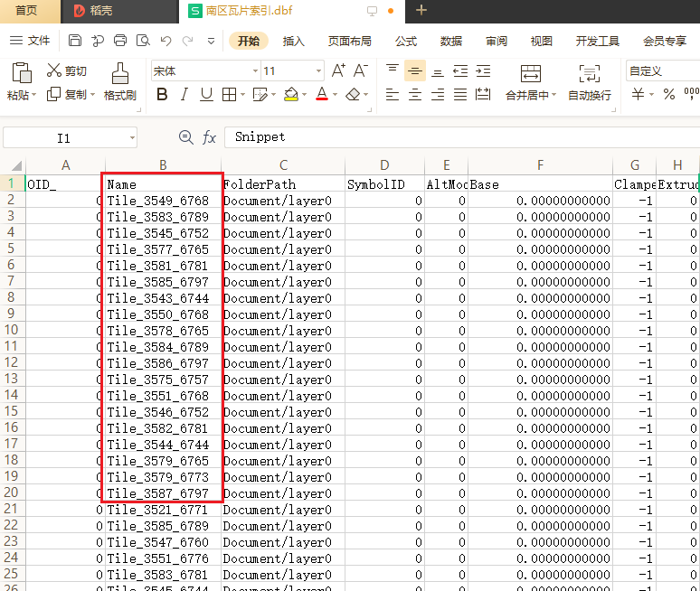700x591 pixels.
Task: Toggle Underline formatting
Action: pyautogui.click(x=206, y=95)
